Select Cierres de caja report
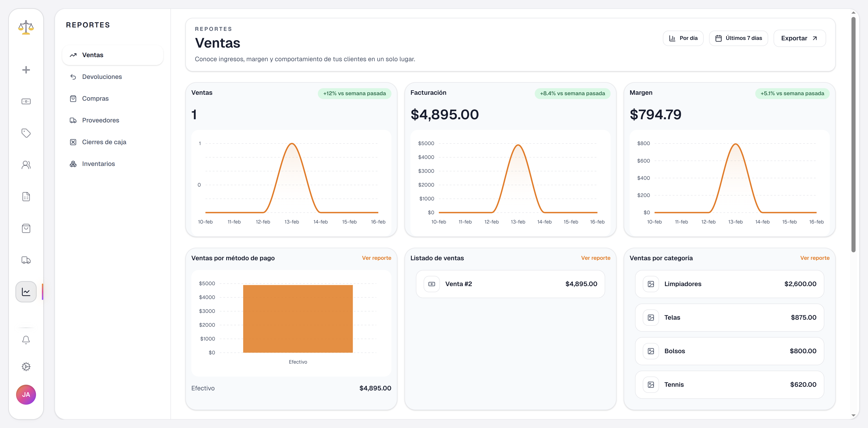This screenshot has width=868, height=428. (104, 142)
